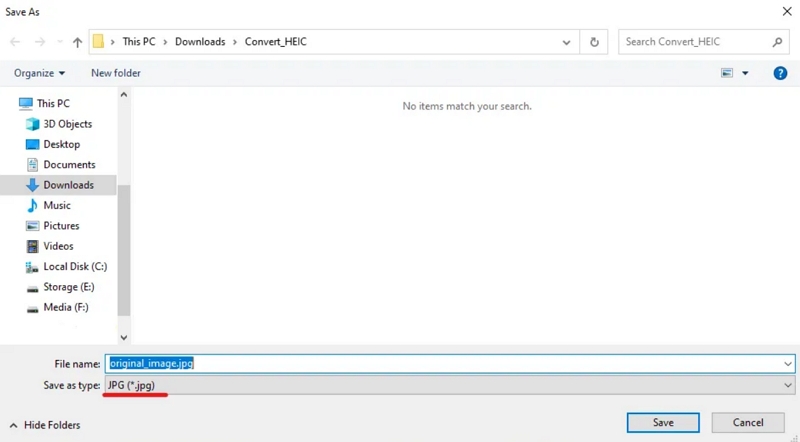Click the Documents page icon

[x=32, y=164]
